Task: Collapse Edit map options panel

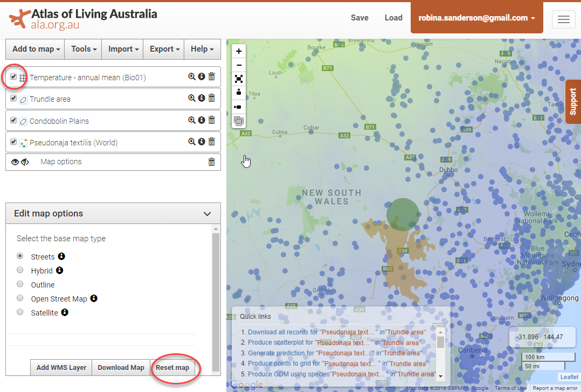Action: coord(207,214)
